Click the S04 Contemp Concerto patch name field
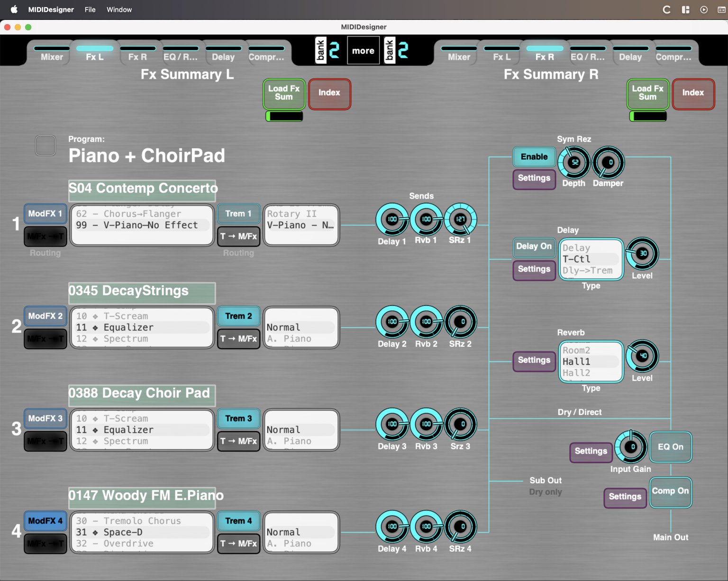This screenshot has height=581, width=728. [x=142, y=191]
